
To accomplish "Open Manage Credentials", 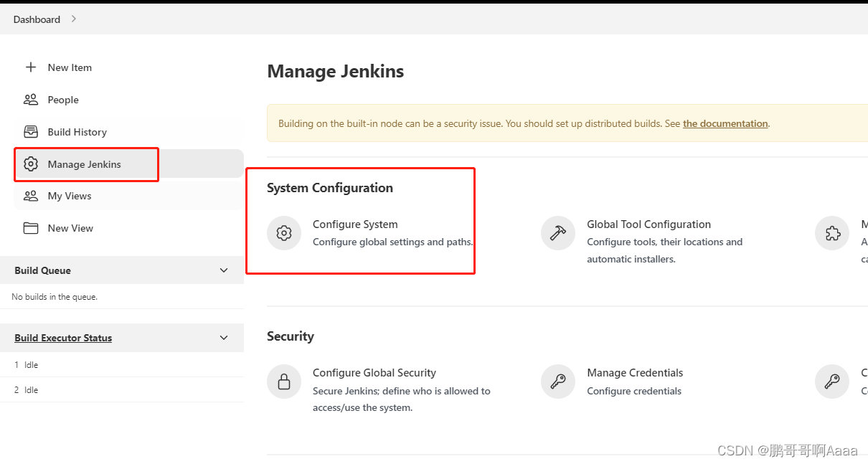I will [x=635, y=373].
